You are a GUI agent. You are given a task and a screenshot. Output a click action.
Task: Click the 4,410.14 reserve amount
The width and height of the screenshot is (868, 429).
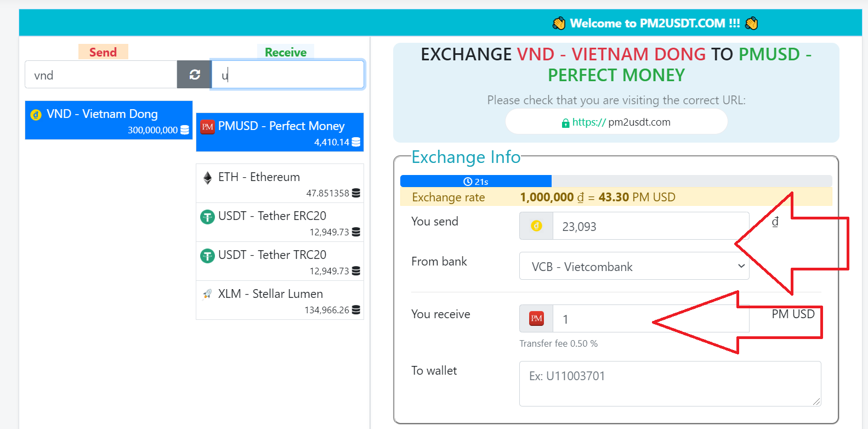[x=331, y=142]
